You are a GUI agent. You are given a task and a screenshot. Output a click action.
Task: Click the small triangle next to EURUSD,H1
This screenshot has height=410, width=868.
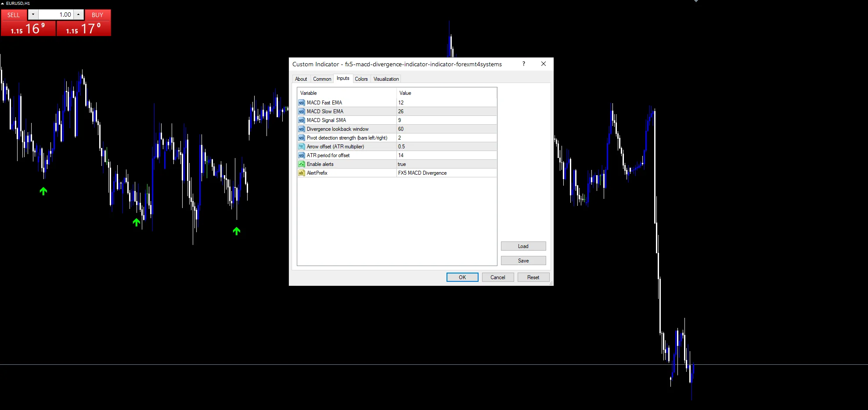(x=3, y=3)
